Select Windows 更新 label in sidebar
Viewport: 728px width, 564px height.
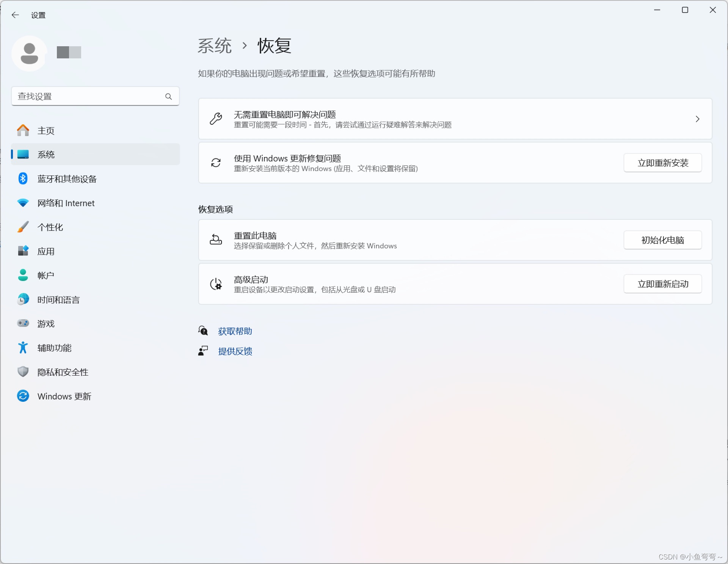coord(64,396)
